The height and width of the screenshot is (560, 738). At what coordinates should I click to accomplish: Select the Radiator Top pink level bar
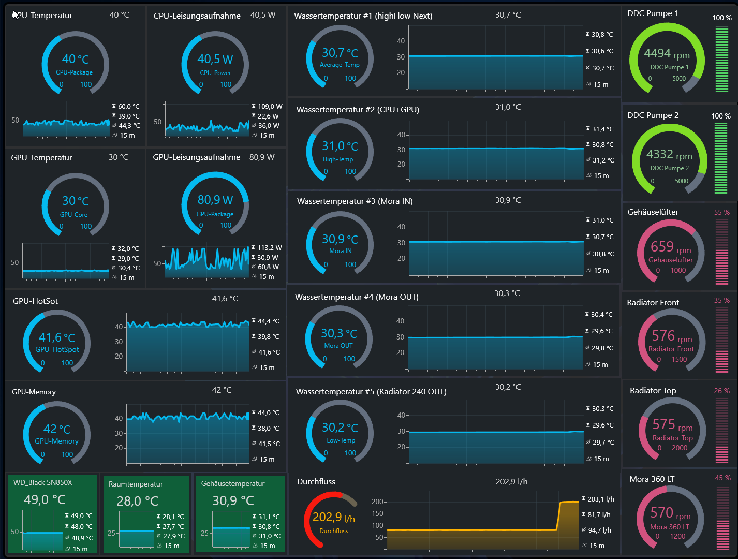(722, 431)
